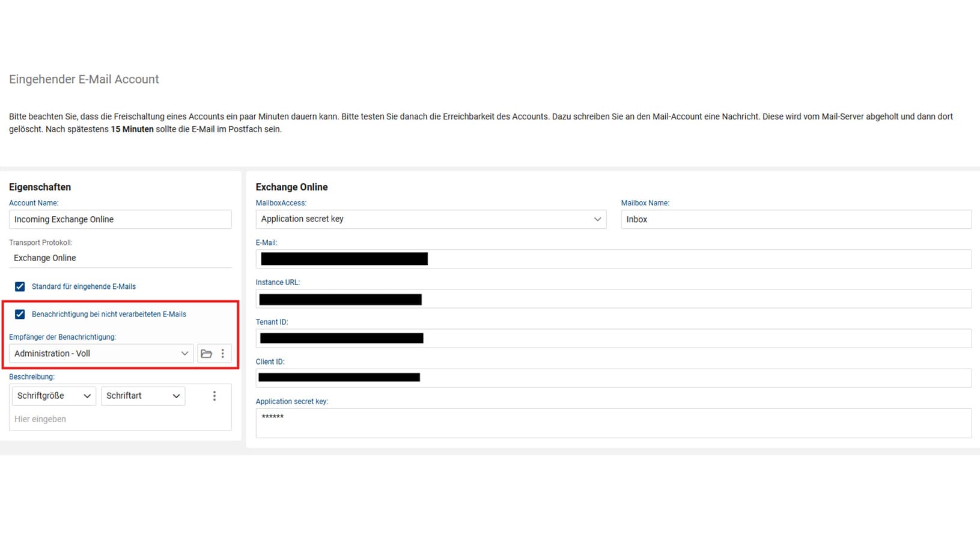
Task: Focus the Application secret key textarea
Action: 613,423
